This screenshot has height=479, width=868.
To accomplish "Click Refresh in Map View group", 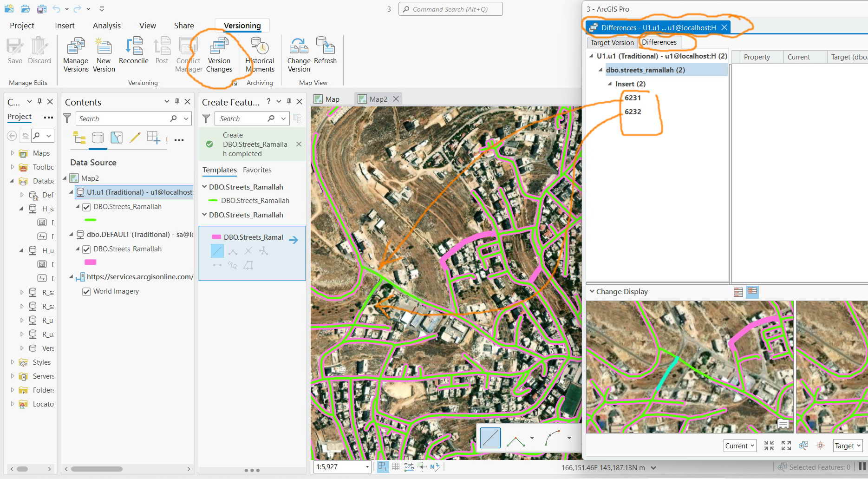I will 325,51.
